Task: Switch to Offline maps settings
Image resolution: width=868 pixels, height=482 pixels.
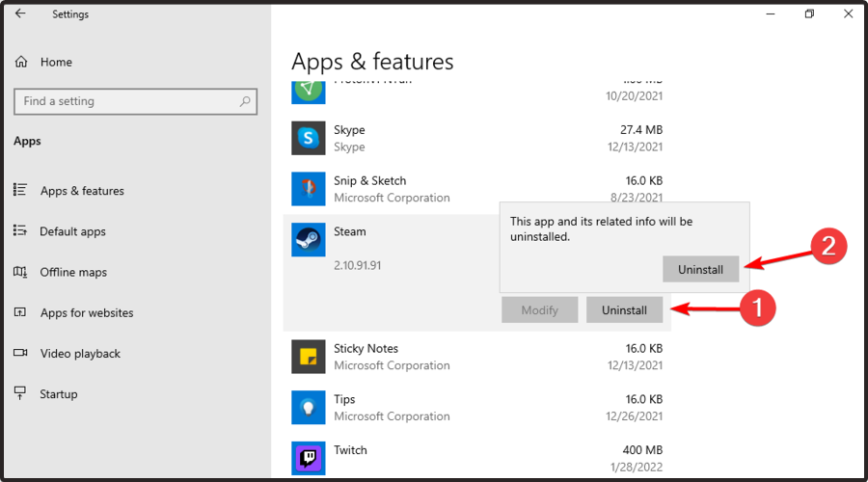Action: coord(73,273)
